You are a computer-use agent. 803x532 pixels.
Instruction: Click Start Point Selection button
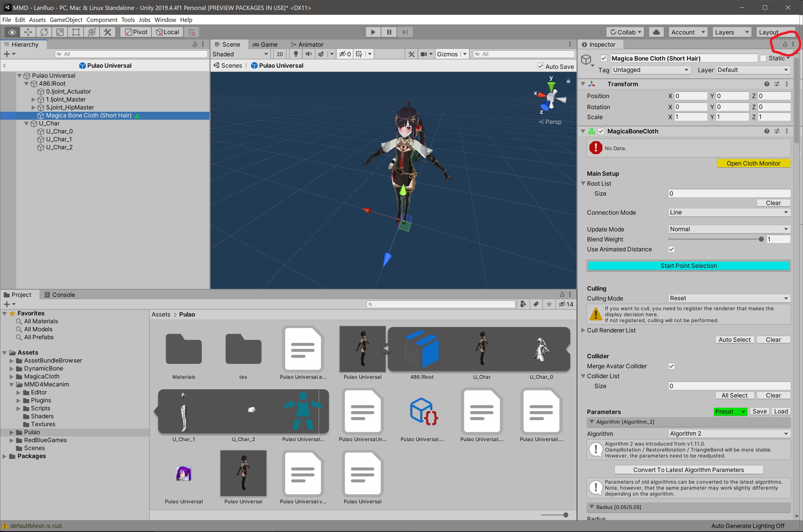[688, 266]
